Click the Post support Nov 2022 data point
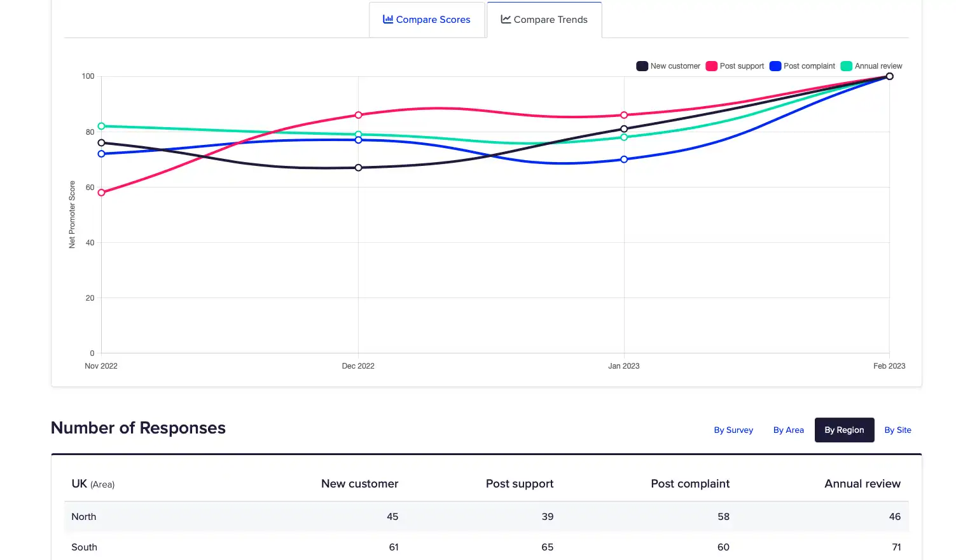The height and width of the screenshot is (560, 956). coord(101,193)
